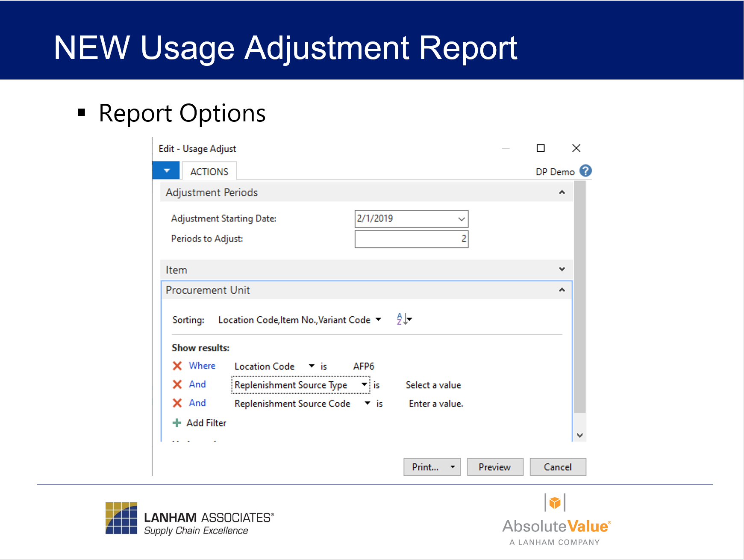744x560 pixels.
Task: Open the blue application menu arrow
Action: tap(166, 171)
